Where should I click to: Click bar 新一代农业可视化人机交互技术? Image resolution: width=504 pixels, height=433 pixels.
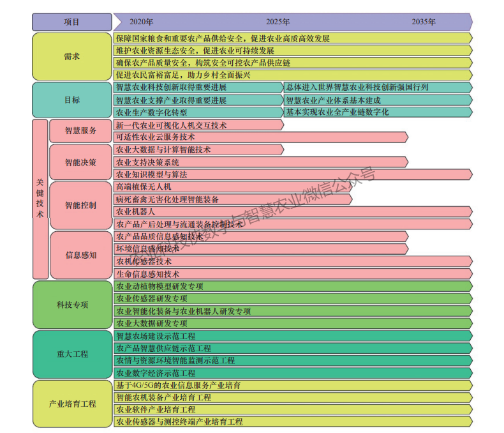click(x=198, y=125)
